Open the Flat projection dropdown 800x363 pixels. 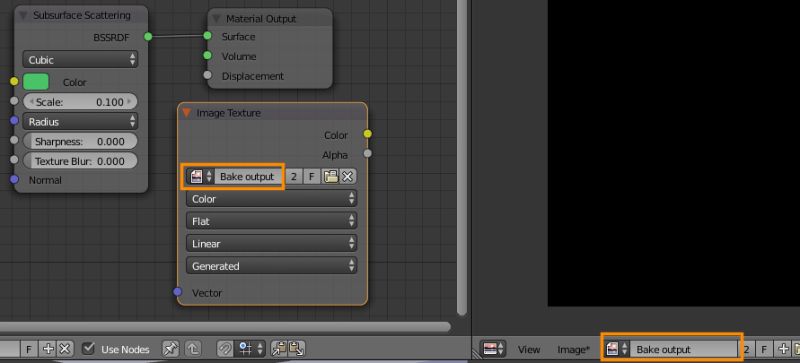point(271,221)
